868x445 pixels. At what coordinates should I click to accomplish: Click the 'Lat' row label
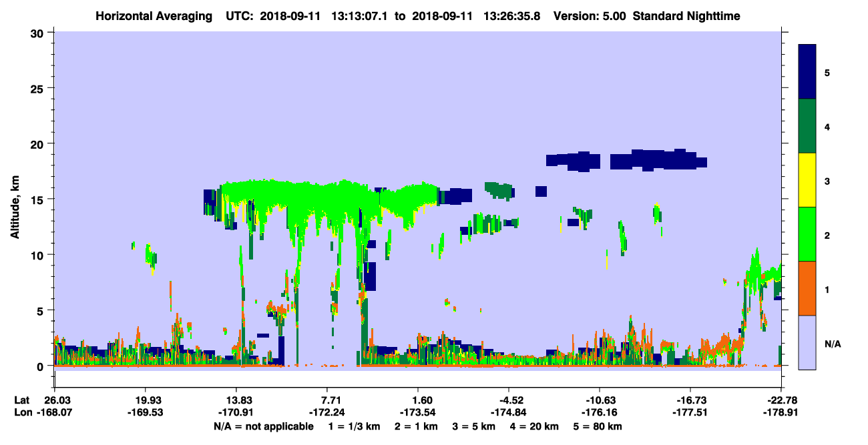[21, 400]
